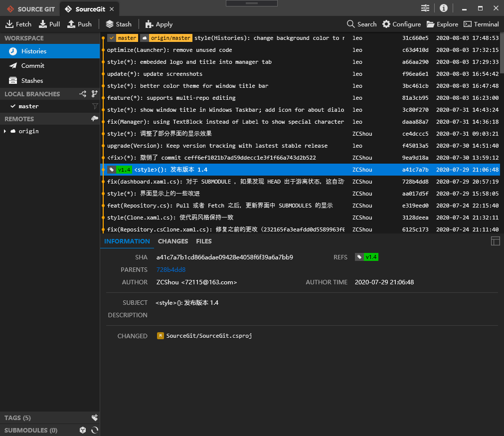Viewport: 504px width, 436px height.
Task: Select the highlighted v1.4 tagged commit row
Action: [x=300, y=170]
